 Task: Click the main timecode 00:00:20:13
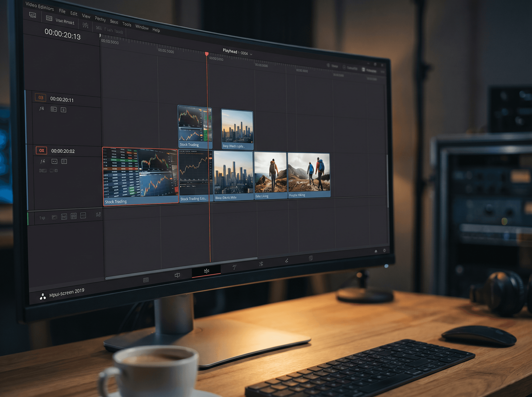[63, 34]
